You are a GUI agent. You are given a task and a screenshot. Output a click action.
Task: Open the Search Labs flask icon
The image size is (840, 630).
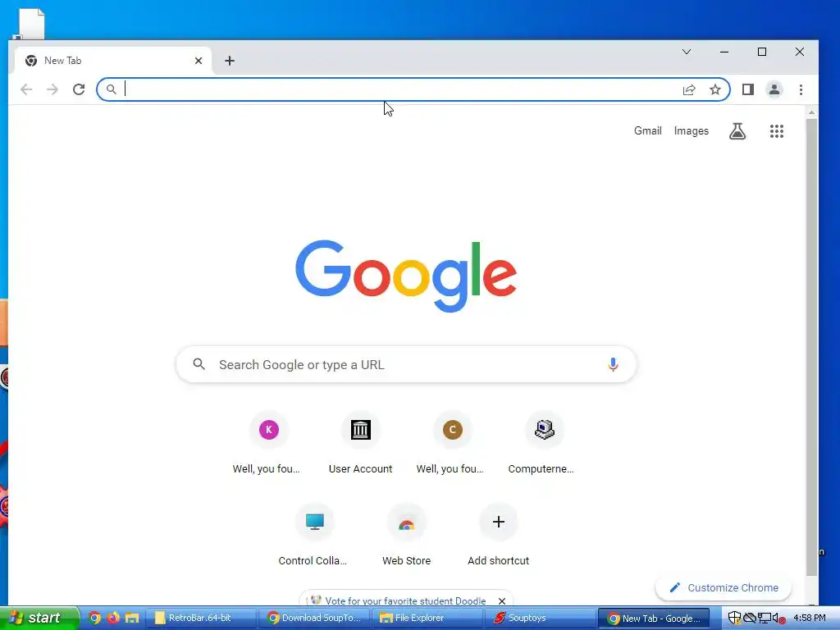click(737, 130)
